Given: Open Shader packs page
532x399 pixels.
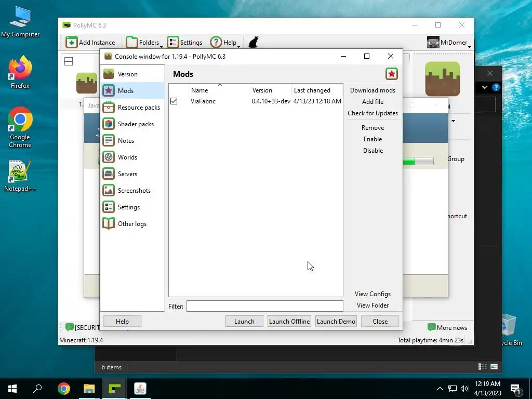Looking at the screenshot, I should pos(132,124).
